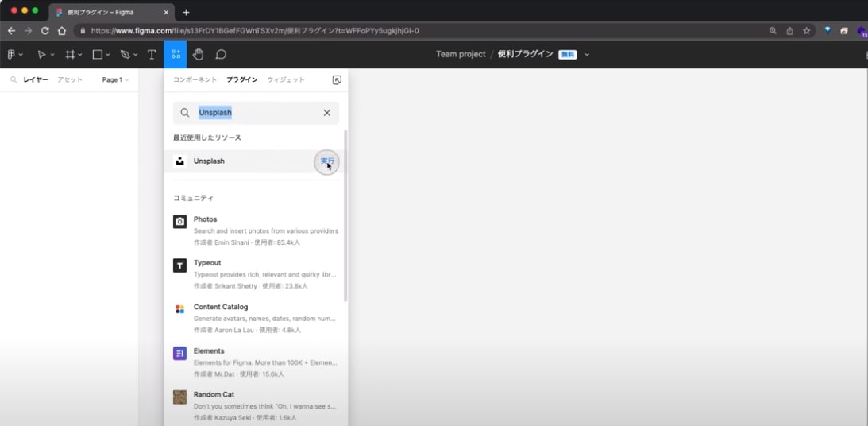Image resolution: width=868 pixels, height=426 pixels.
Task: Open the アセット tab
Action: point(70,79)
